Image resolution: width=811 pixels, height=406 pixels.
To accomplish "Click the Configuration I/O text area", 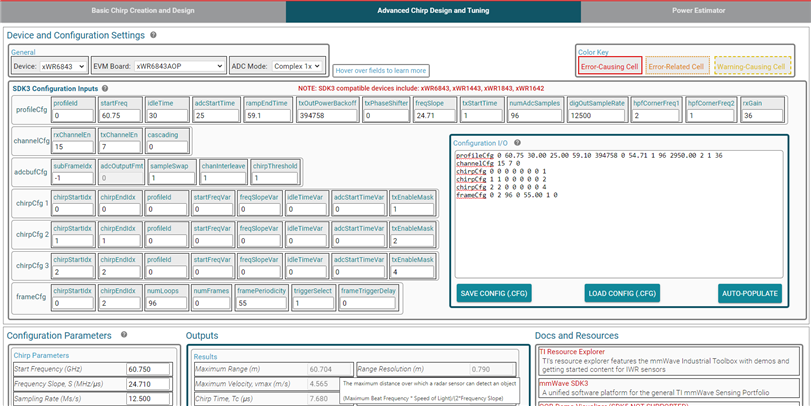I will (619, 215).
